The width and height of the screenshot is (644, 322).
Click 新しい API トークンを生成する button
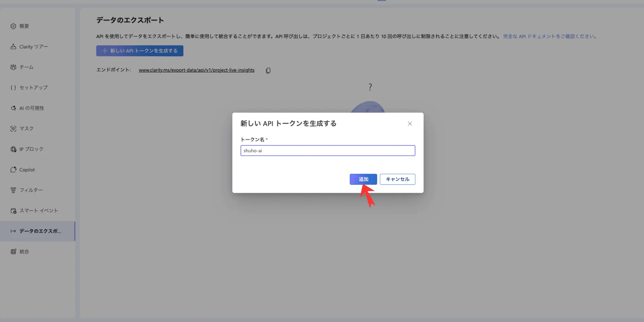click(x=140, y=51)
